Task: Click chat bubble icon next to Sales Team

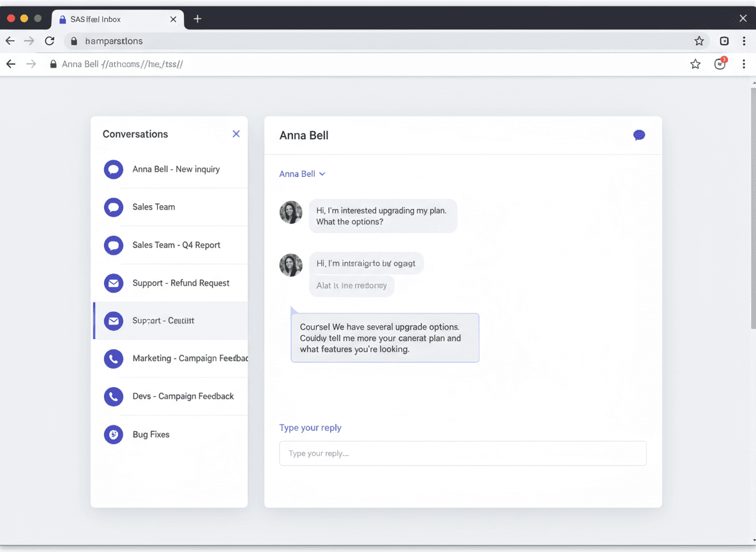Action: [114, 207]
